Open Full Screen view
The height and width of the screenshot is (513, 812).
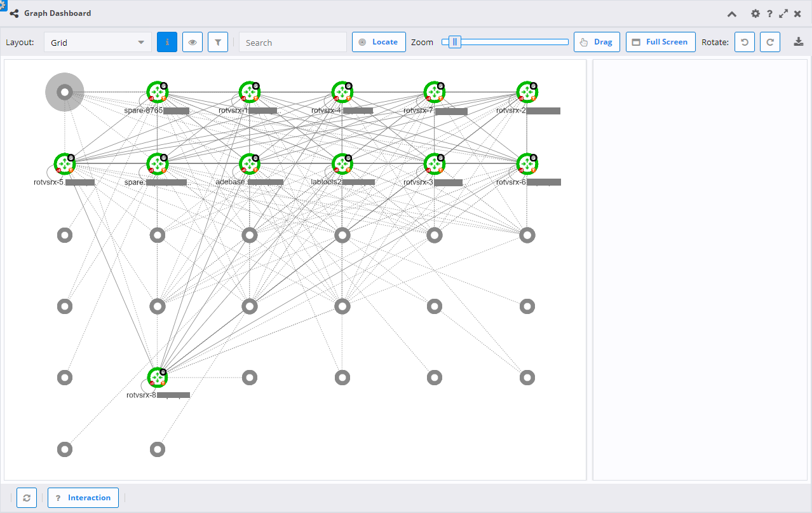tap(660, 42)
